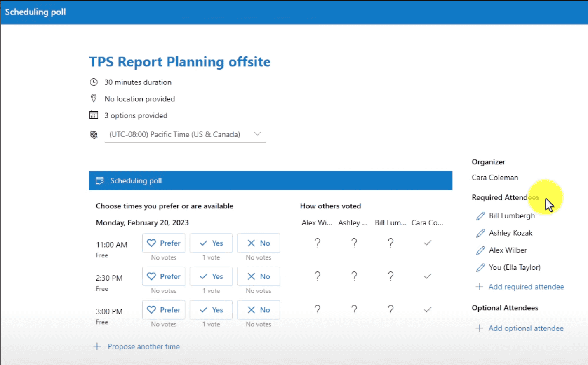Click the plus icon for required attendee
The image size is (588, 365).
coord(479,287)
